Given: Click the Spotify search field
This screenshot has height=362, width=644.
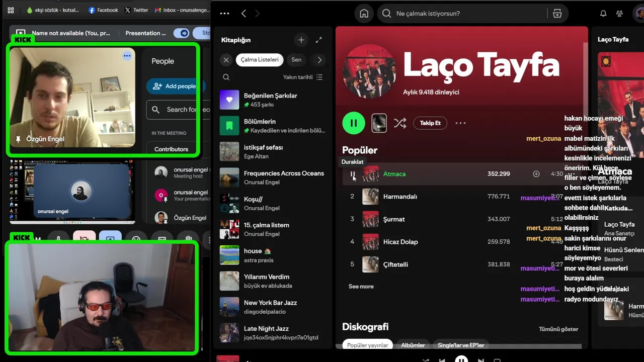Looking at the screenshot, I should point(462,14).
